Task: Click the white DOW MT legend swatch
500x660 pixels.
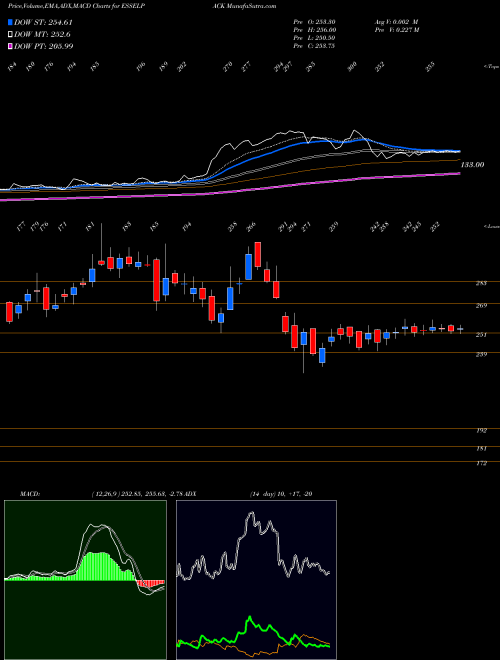Action: (10, 35)
